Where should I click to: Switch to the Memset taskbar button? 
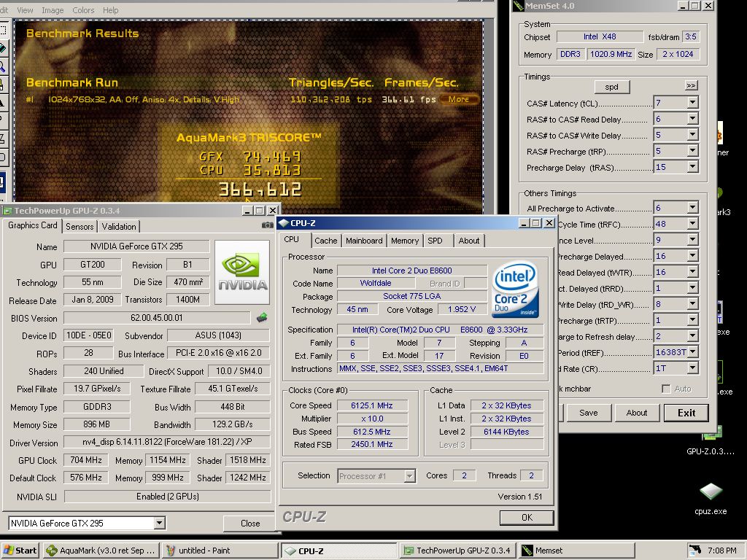[x=577, y=551]
